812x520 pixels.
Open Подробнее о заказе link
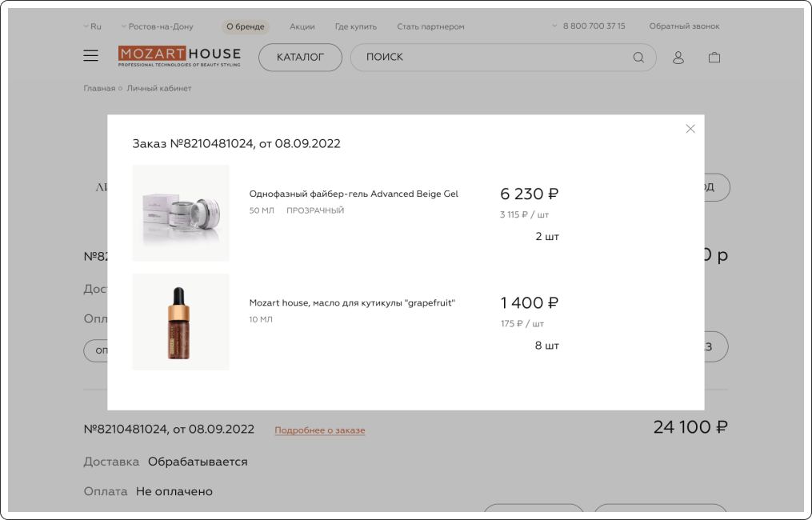tap(319, 430)
